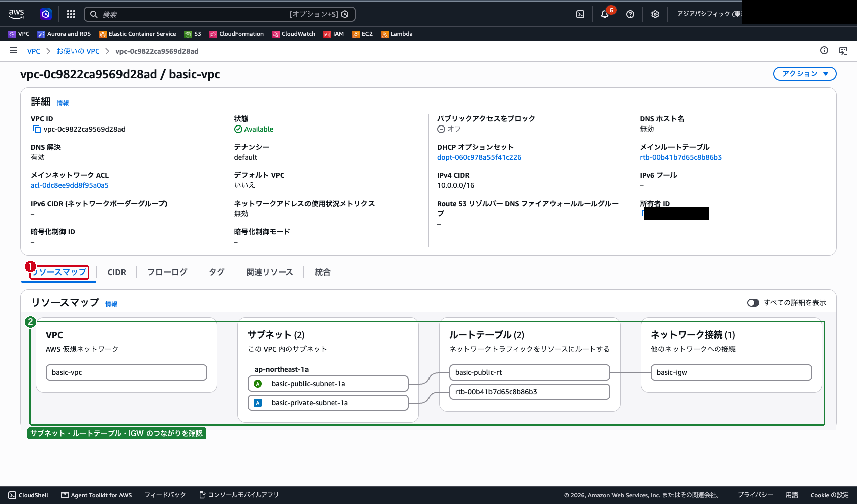Click 情報 link next to リソースマップ heading
Screen dimensions: 857x504
pos(111,304)
